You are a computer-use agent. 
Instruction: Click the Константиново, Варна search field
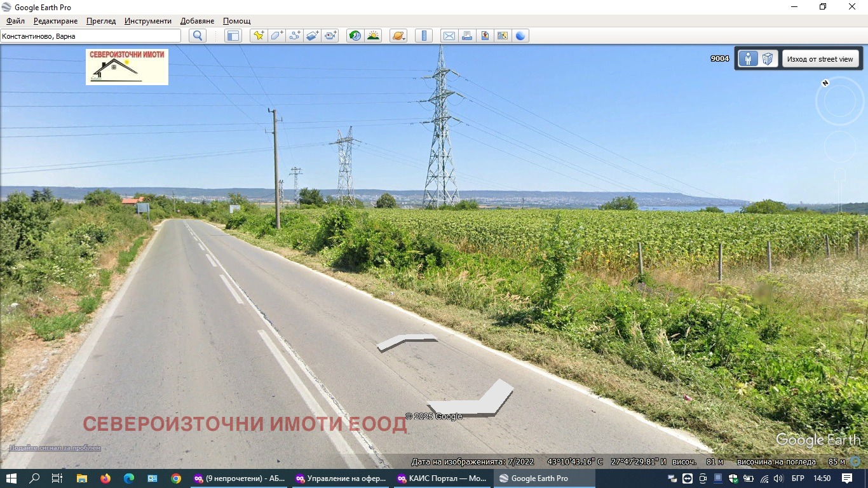click(x=90, y=36)
